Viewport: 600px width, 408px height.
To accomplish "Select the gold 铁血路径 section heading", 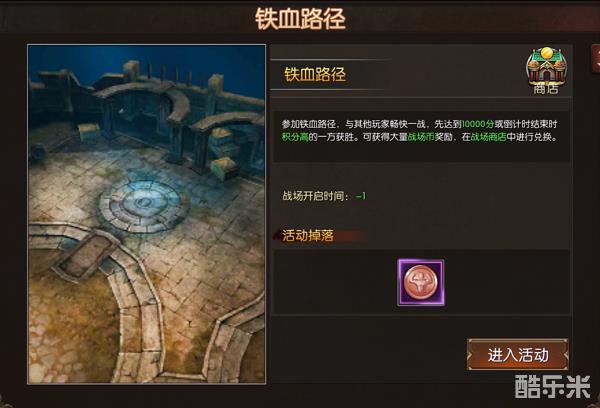I will point(315,74).
